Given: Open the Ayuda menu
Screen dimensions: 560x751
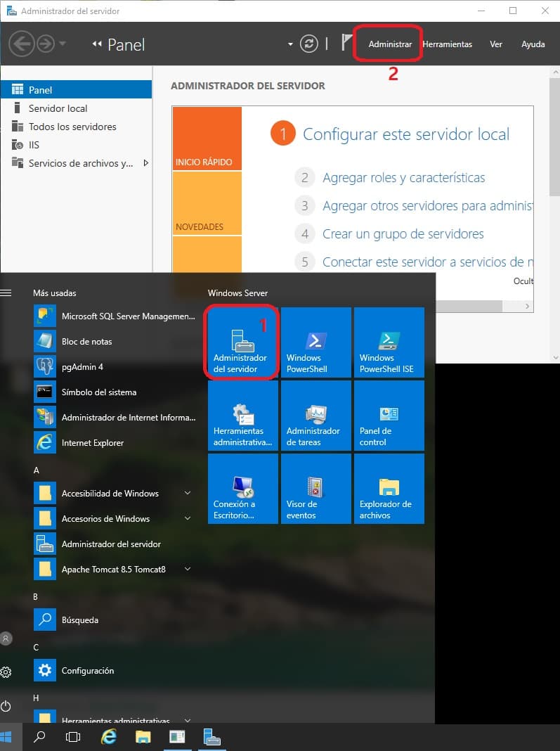Looking at the screenshot, I should click(533, 44).
